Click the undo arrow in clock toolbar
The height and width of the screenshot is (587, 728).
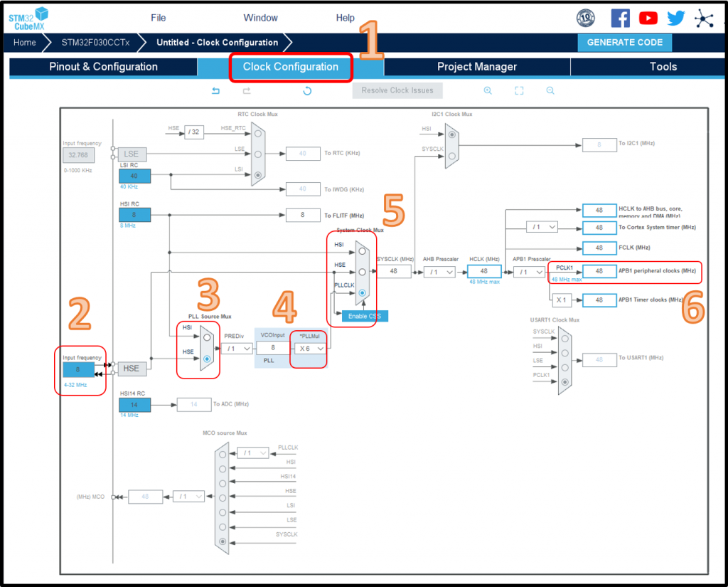(216, 90)
